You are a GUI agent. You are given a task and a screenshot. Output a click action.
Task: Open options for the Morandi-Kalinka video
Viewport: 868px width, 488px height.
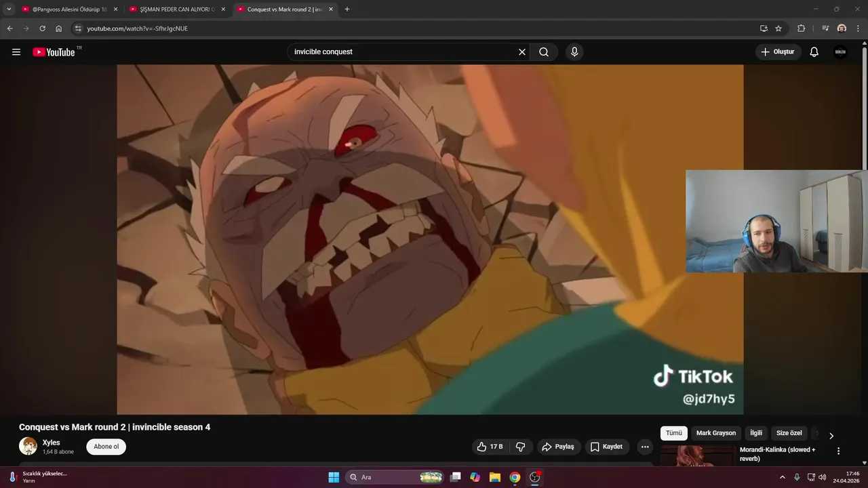838,451
